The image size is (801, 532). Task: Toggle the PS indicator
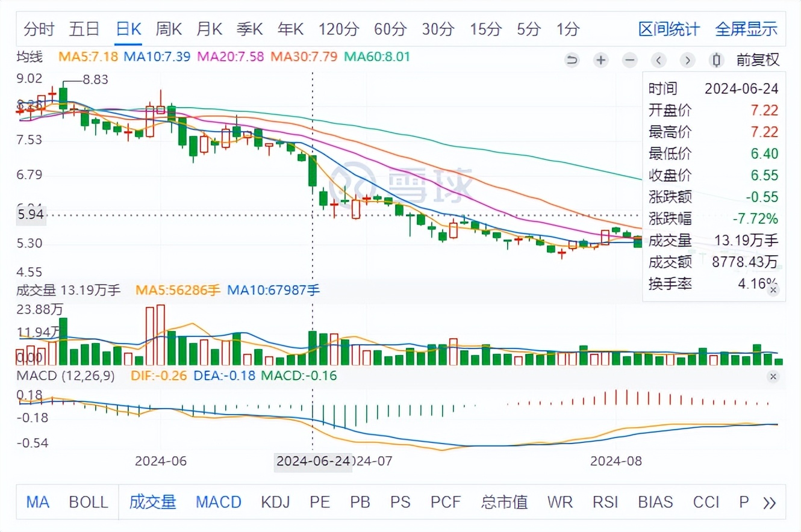click(400, 502)
